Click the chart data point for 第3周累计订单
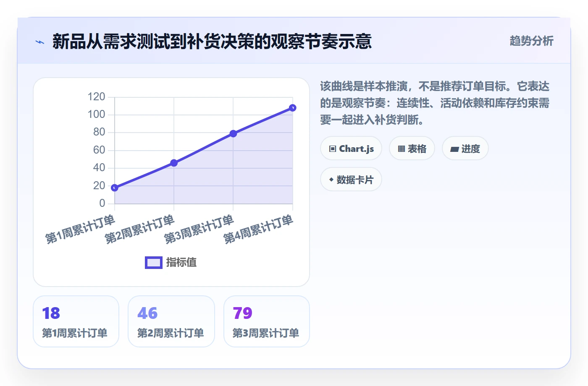Screen dimensions: 588x386 tap(233, 133)
